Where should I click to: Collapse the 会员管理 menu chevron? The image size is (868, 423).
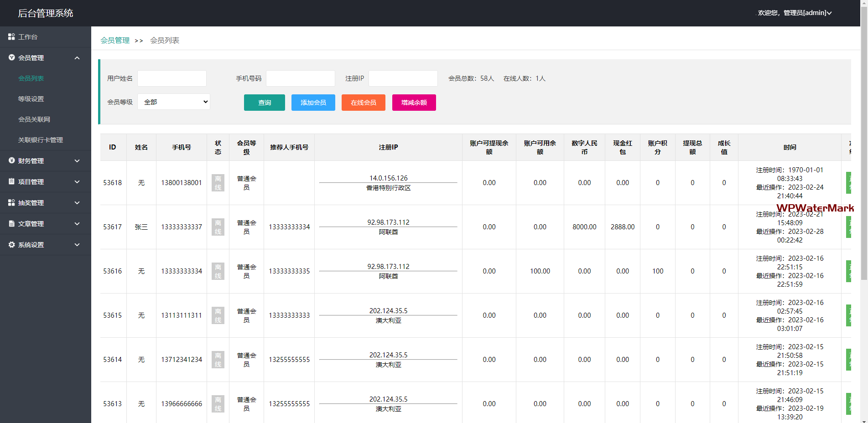click(77, 58)
